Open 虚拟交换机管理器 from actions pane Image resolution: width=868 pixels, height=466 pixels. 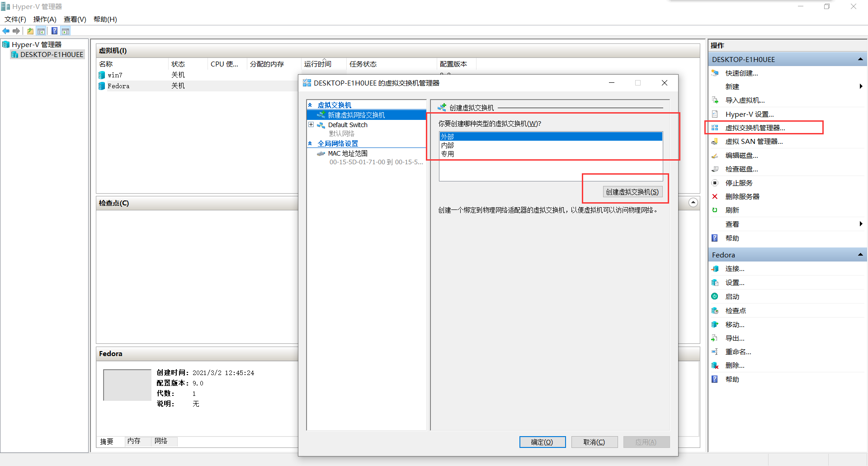pyautogui.click(x=755, y=128)
